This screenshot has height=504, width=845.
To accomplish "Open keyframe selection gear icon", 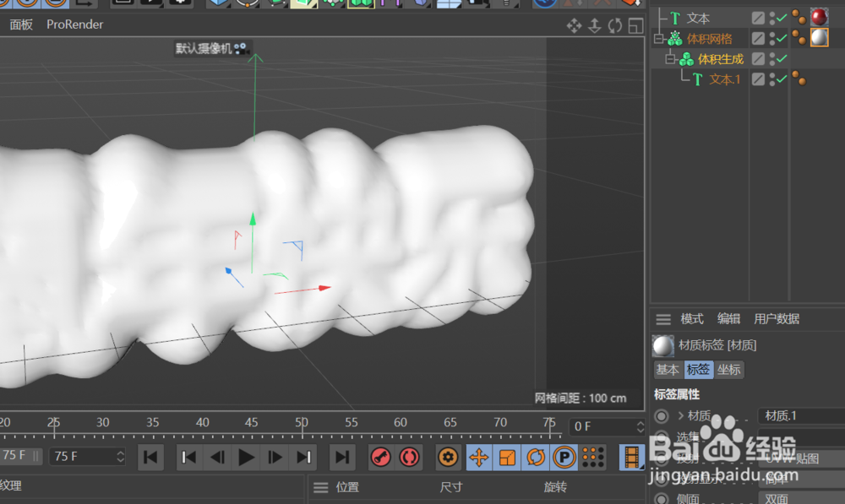I will click(x=448, y=458).
